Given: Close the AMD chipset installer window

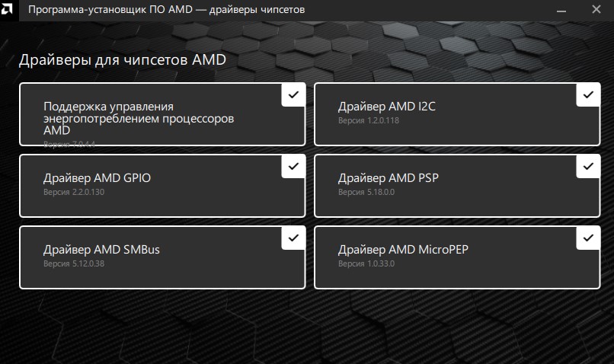Looking at the screenshot, I should (596, 9).
